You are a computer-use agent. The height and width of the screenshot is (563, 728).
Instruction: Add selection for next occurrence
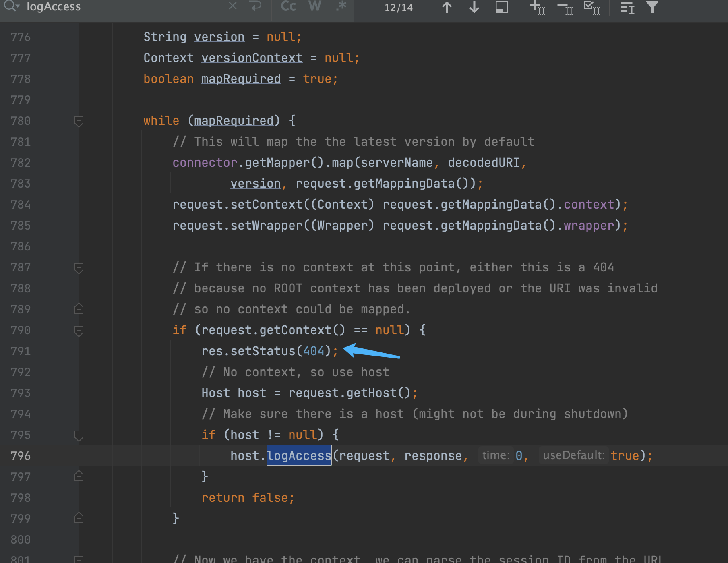pyautogui.click(x=538, y=7)
